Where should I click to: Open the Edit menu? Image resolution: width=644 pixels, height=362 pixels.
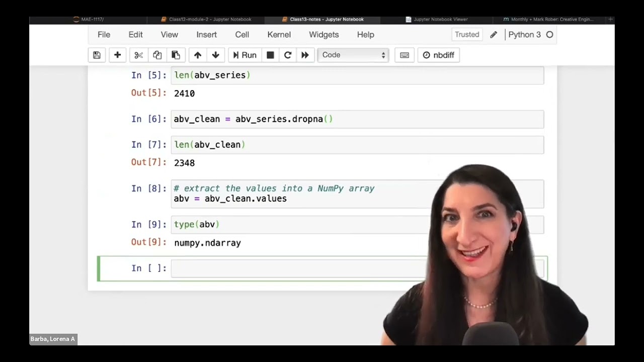pyautogui.click(x=135, y=35)
